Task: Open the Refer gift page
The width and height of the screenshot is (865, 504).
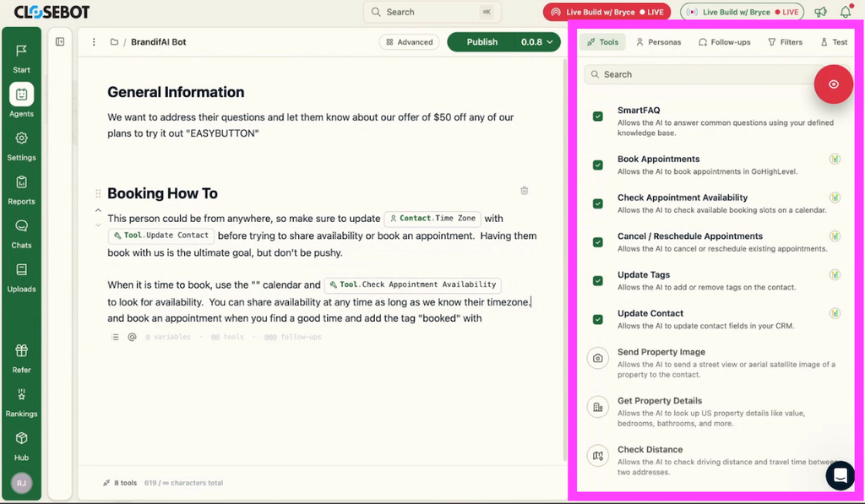Action: (21, 359)
